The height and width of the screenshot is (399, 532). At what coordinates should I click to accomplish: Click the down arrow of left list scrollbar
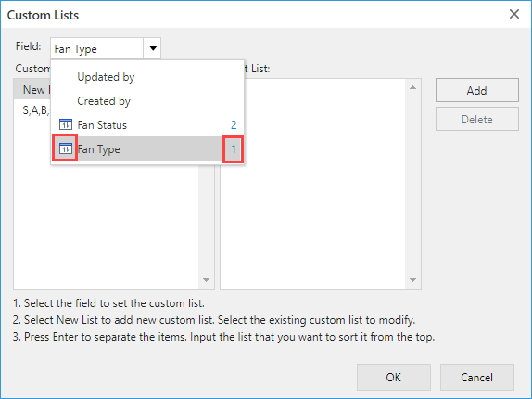pyautogui.click(x=206, y=280)
